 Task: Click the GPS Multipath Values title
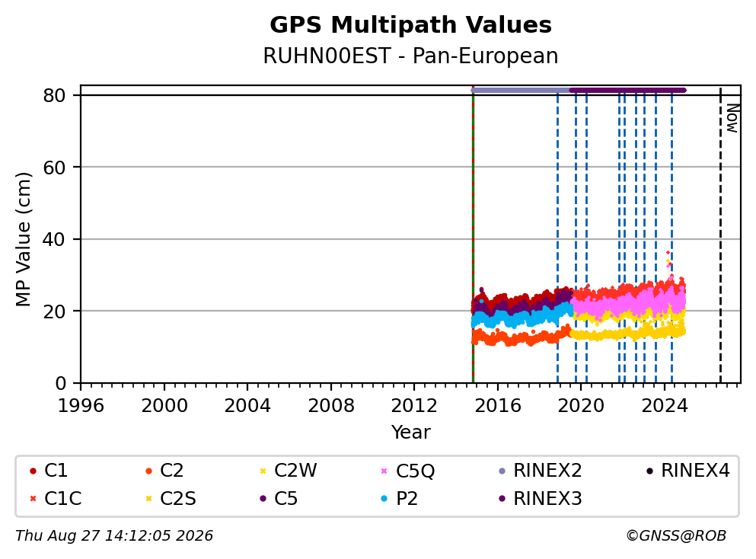(x=410, y=24)
